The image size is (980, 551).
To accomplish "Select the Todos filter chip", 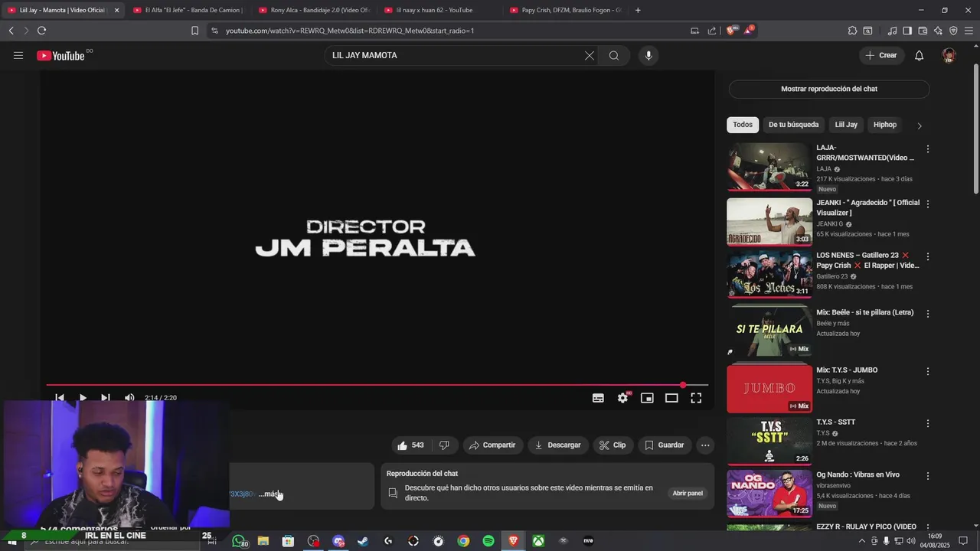I will [x=743, y=125].
